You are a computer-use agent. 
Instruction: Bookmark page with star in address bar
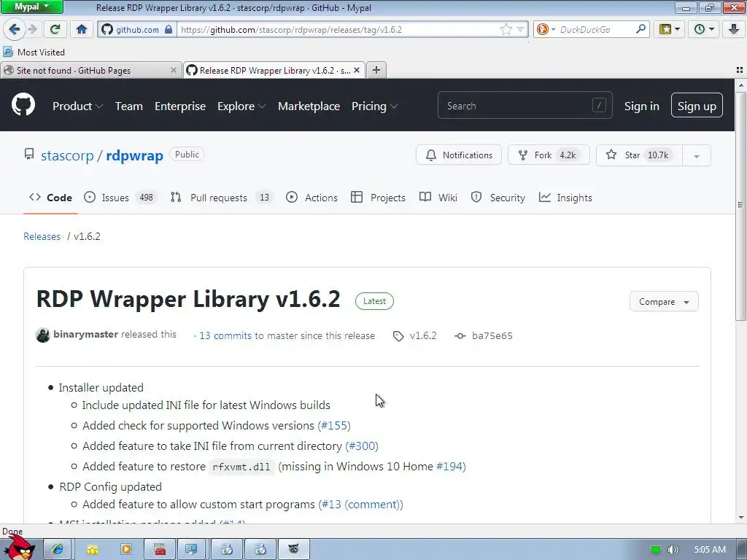pyautogui.click(x=506, y=29)
